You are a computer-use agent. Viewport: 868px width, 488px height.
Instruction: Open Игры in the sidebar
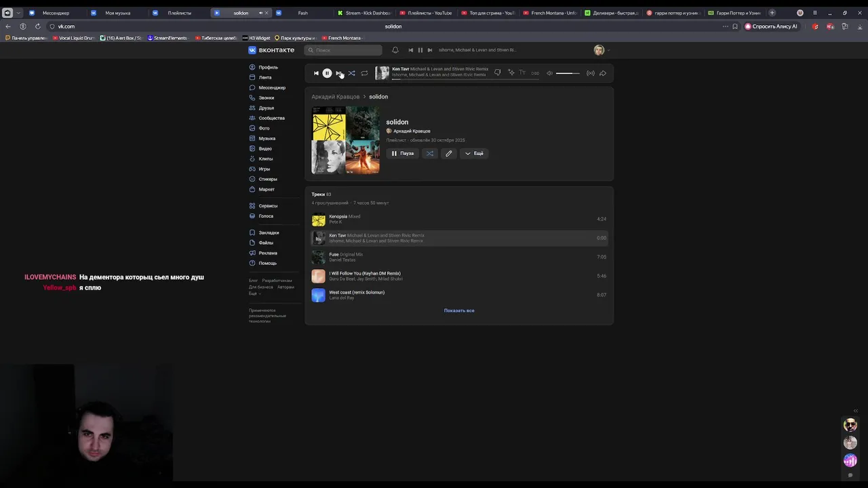264,169
